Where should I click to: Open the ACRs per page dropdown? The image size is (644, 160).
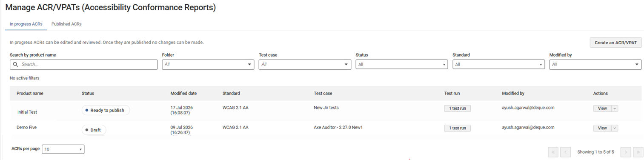point(63,149)
